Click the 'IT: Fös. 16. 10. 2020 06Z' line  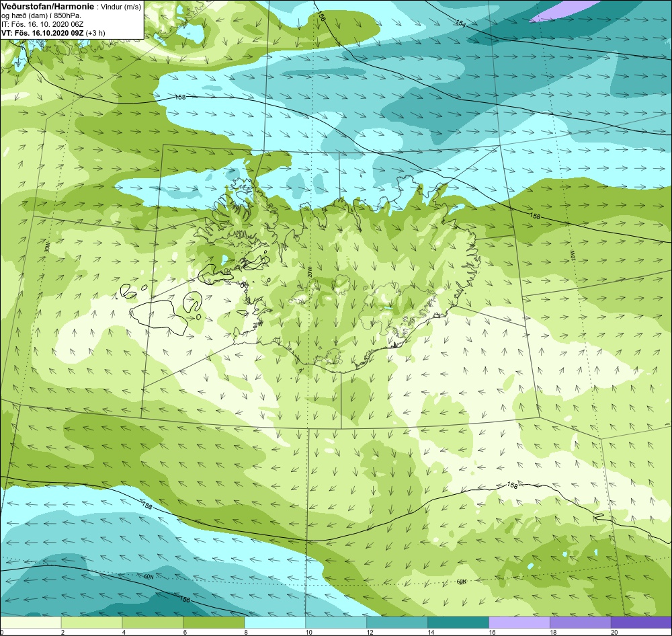[x=42, y=24]
